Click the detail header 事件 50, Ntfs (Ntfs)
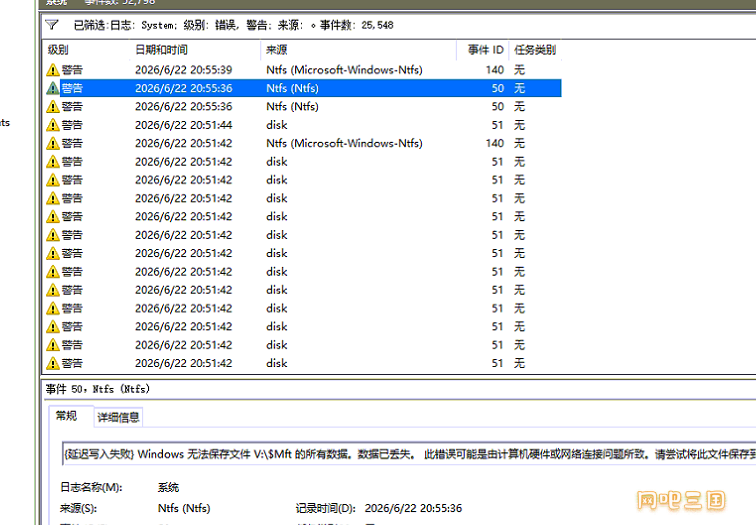The height and width of the screenshot is (525, 756). coord(98,389)
